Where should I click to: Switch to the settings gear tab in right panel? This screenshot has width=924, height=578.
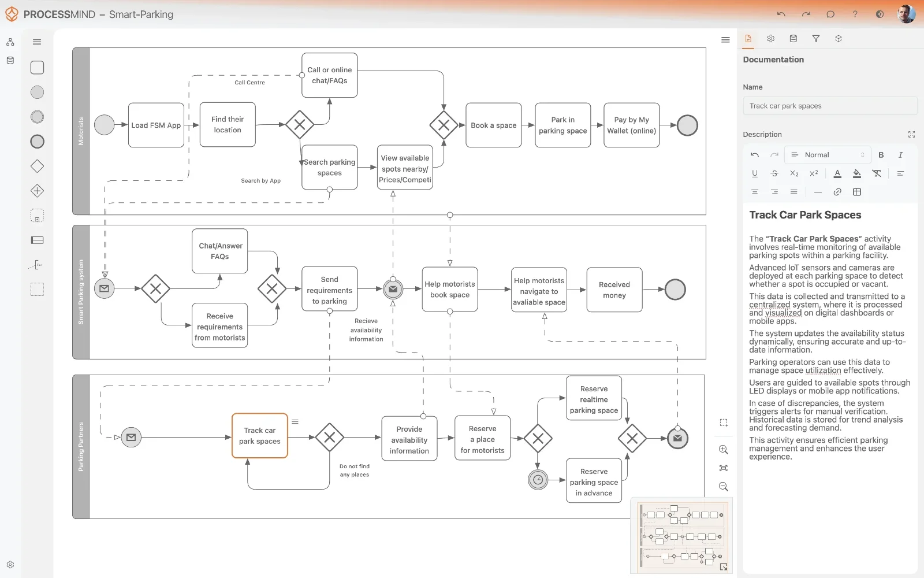click(x=770, y=39)
